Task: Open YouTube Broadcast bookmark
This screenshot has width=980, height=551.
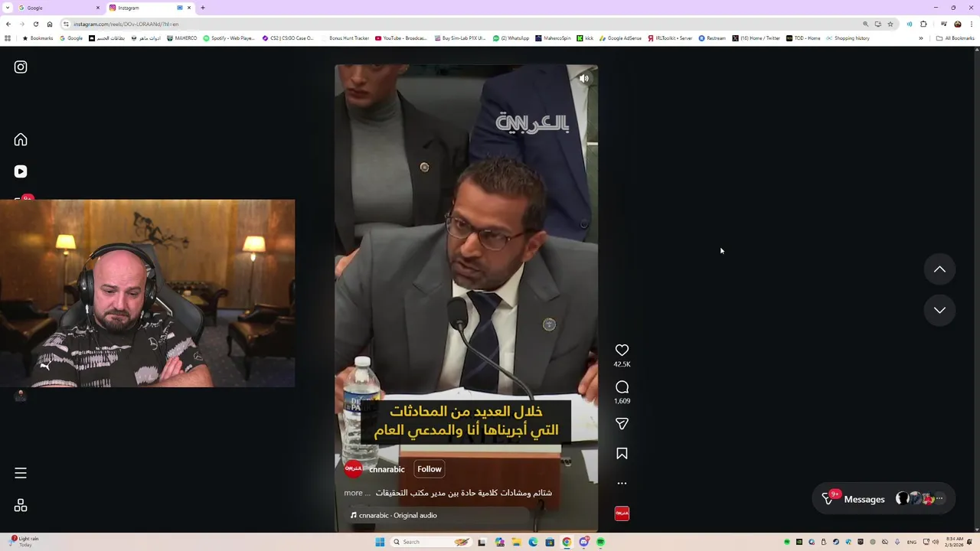Action: [401, 38]
